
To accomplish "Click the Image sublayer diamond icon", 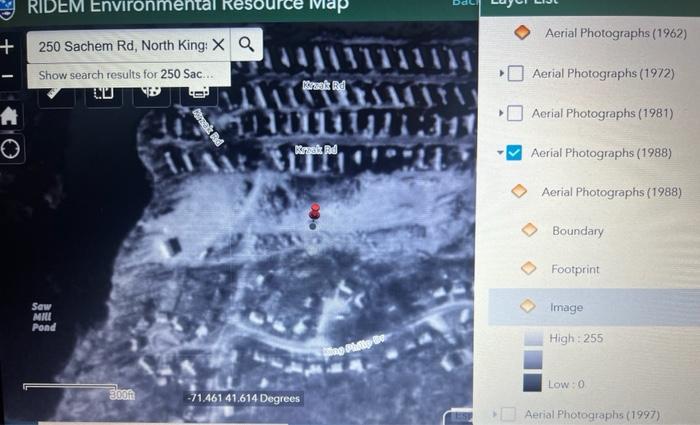I will pyautogui.click(x=528, y=306).
